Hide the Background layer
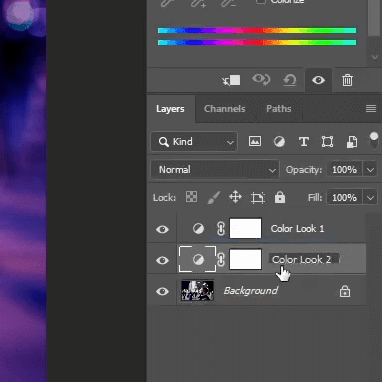382x382 pixels. (162, 291)
